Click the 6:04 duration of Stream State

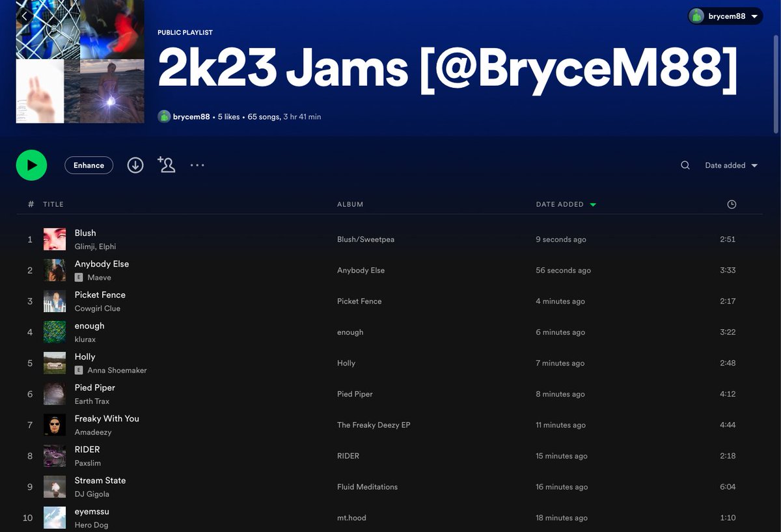(728, 486)
